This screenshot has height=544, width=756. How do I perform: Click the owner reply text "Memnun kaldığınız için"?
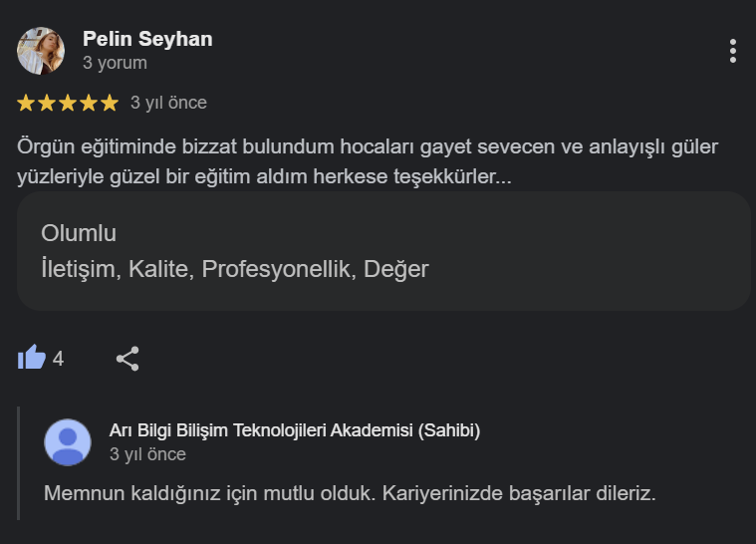350,493
